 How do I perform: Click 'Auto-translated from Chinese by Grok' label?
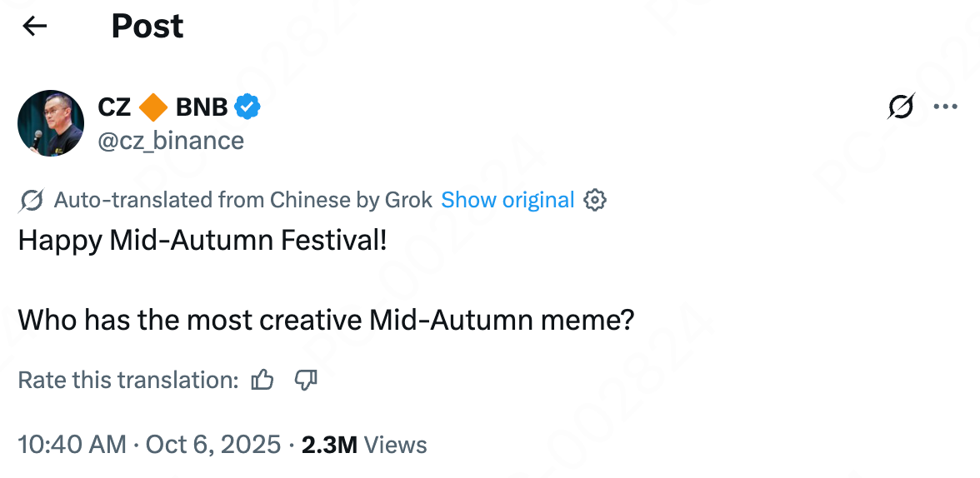[242, 200]
